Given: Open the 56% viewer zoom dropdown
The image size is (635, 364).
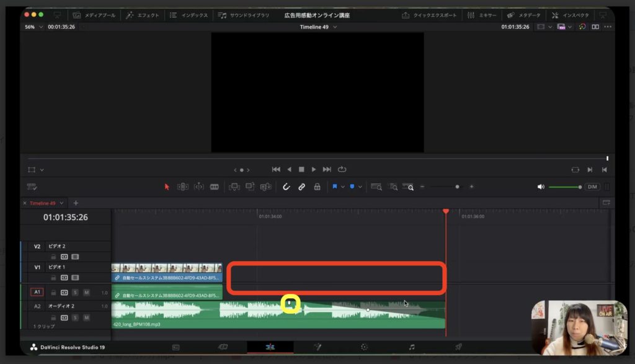Looking at the screenshot, I should point(33,27).
